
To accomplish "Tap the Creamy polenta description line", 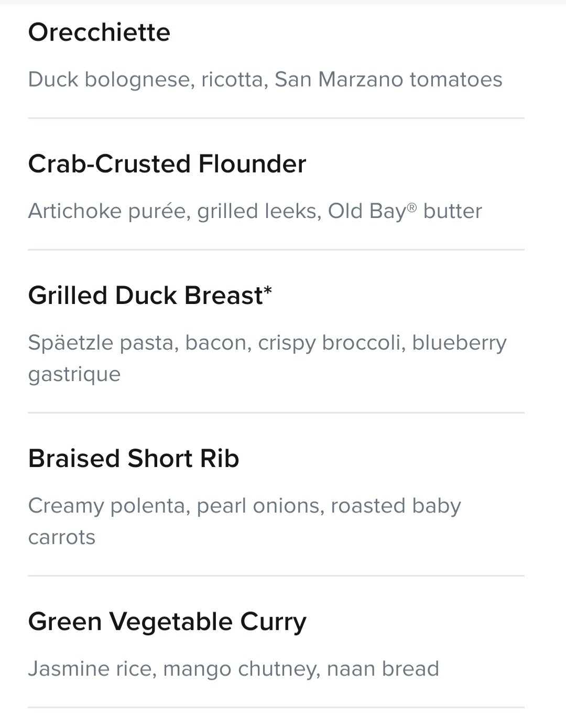I will pos(245,506).
